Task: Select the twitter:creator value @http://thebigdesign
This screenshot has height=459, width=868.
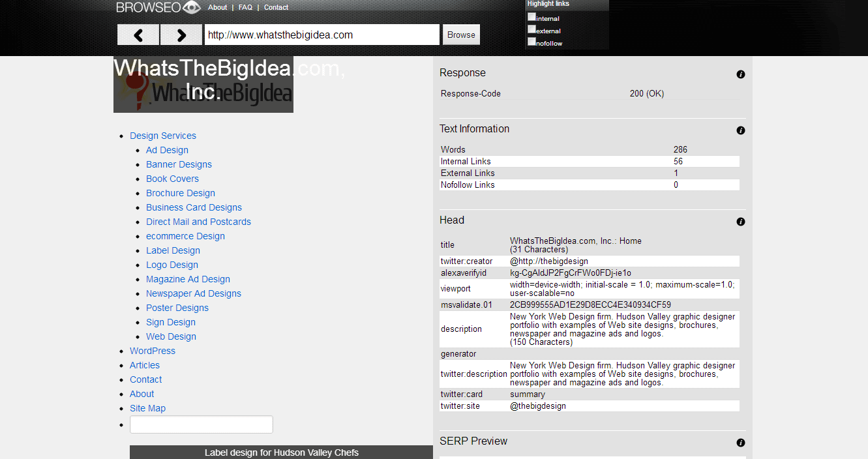Action: coord(549,261)
